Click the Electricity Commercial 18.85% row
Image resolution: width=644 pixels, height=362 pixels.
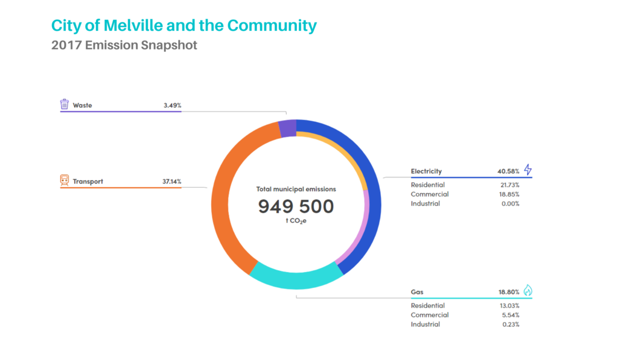coord(465,194)
